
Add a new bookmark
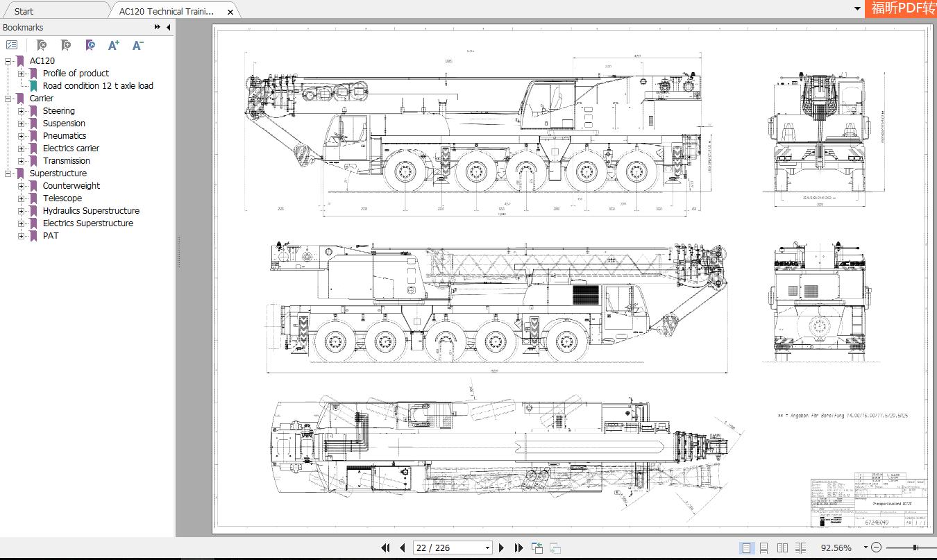click(65, 44)
